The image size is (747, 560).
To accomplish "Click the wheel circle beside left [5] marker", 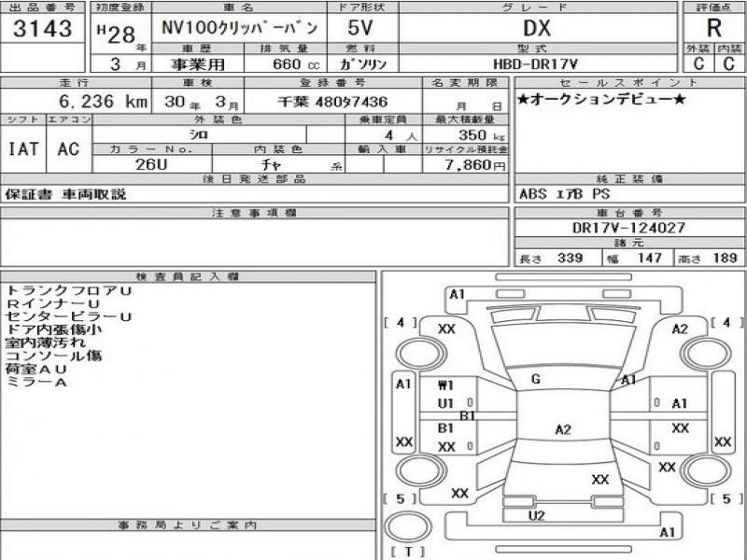I will (421, 471).
